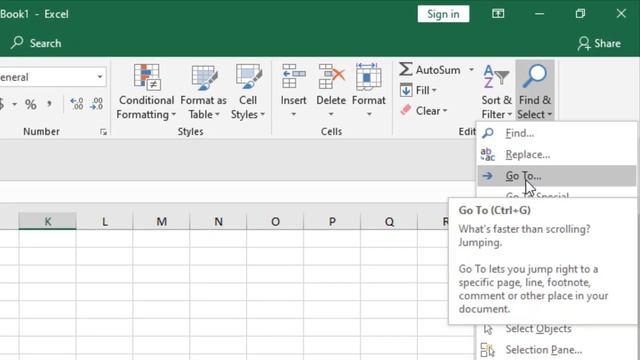Expand the Format dropdown arrow
Viewport: 640px width, 360px height.
tap(369, 114)
